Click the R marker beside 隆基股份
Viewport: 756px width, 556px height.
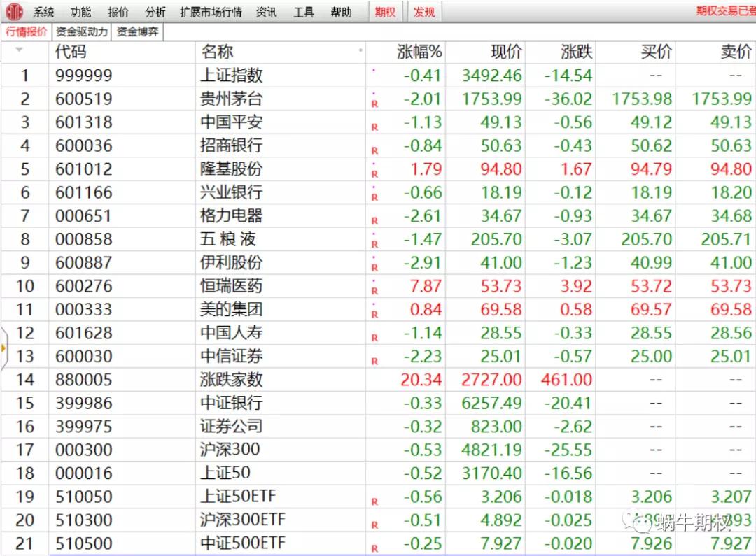[374, 174]
